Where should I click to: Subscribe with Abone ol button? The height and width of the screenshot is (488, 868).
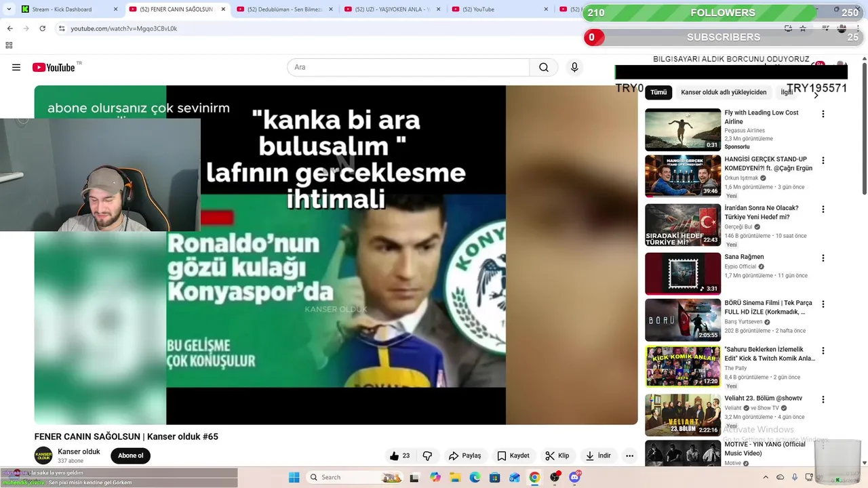pyautogui.click(x=131, y=455)
